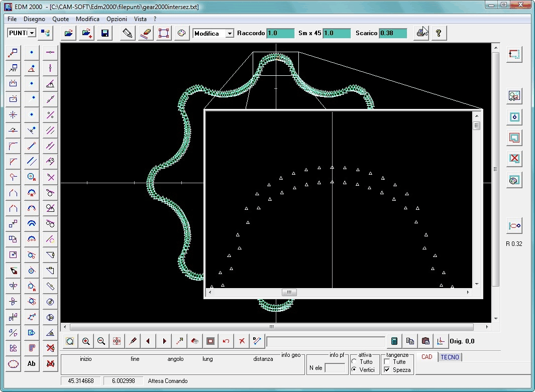Screen dimensions: 535x392
Task: Click the red X delete icon in bottom toolbar
Action: pos(242,341)
